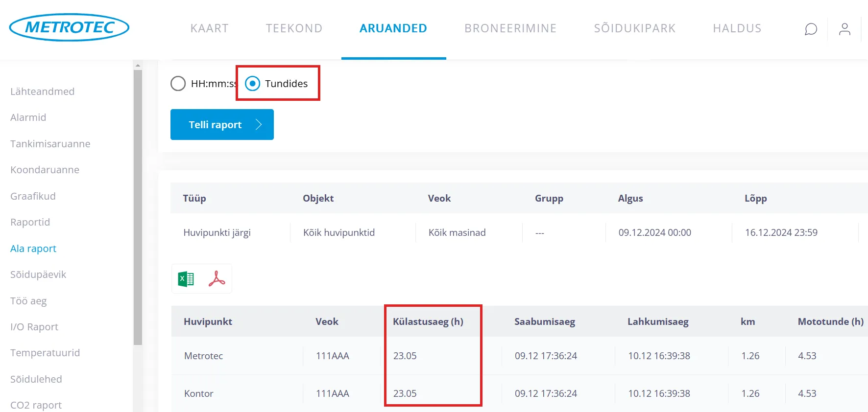Click the Huvipunkti järgi report row

point(217,232)
